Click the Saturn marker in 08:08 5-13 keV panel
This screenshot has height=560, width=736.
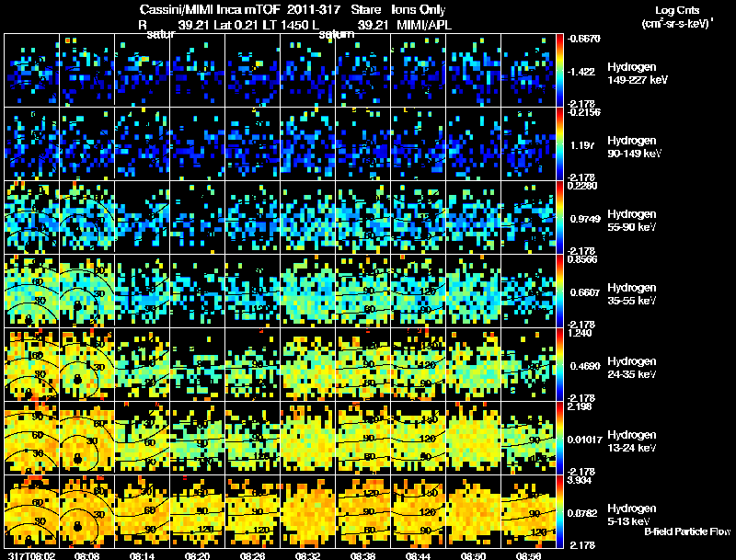tap(77, 526)
